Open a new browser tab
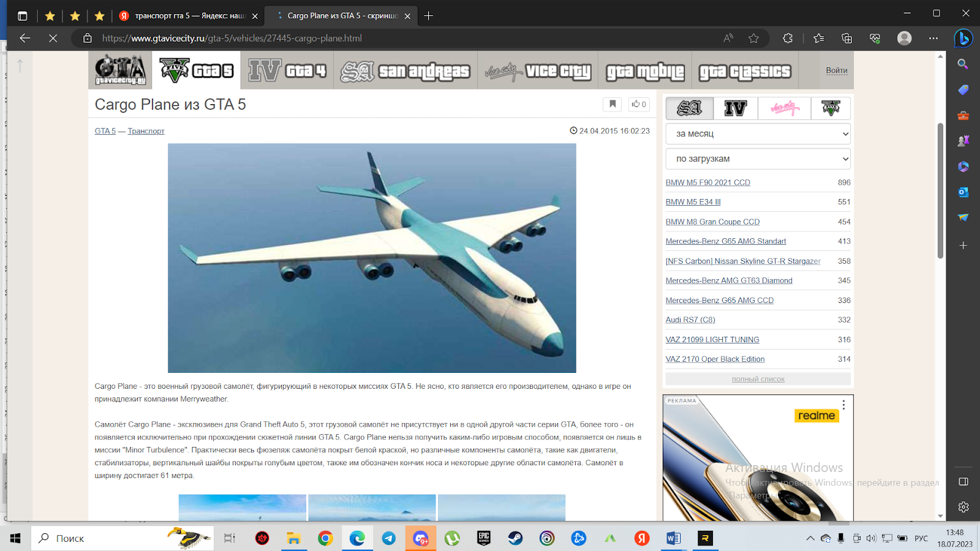 pos(429,16)
